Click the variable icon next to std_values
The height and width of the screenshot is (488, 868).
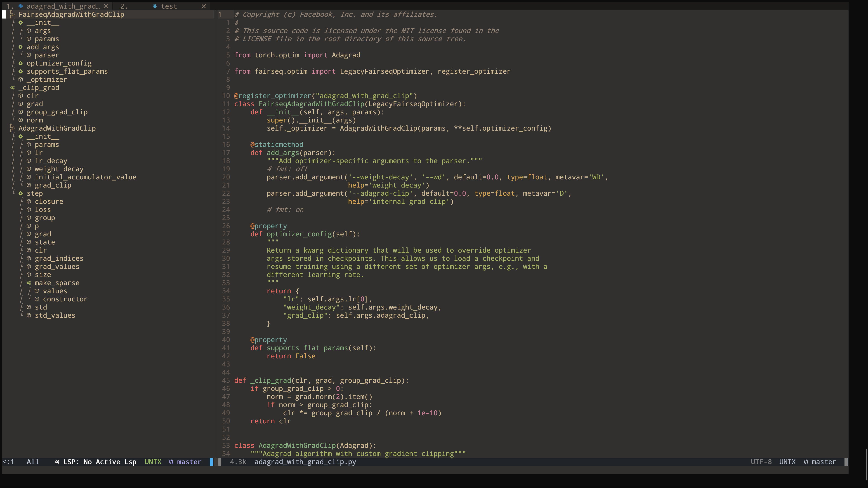click(29, 316)
